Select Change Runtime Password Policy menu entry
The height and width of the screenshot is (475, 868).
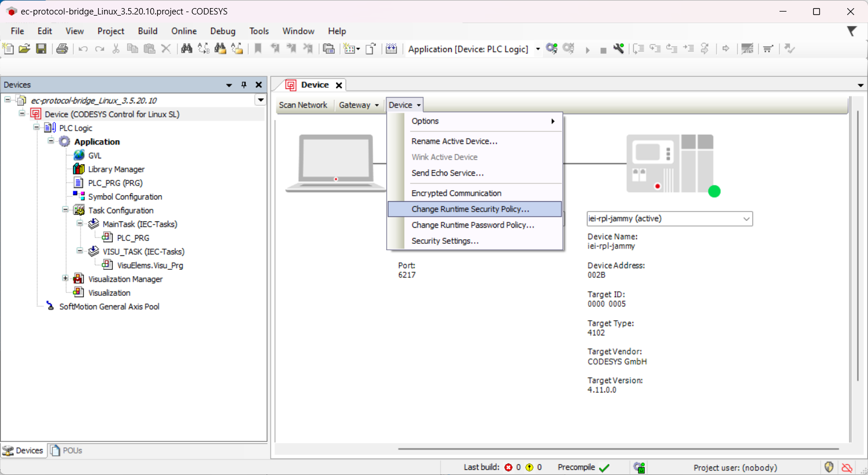[x=475, y=225]
